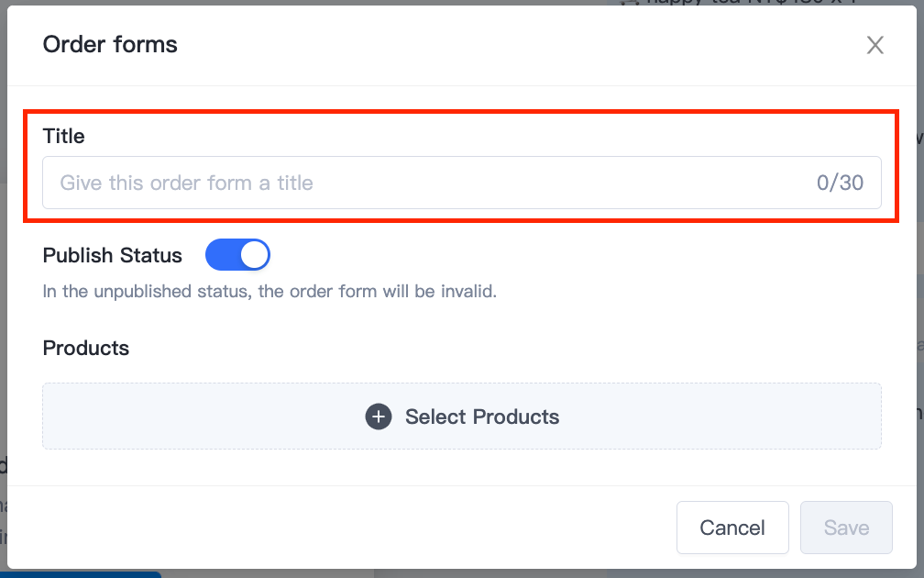The height and width of the screenshot is (578, 924).
Task: Open the Select Products picker
Action: click(x=462, y=417)
